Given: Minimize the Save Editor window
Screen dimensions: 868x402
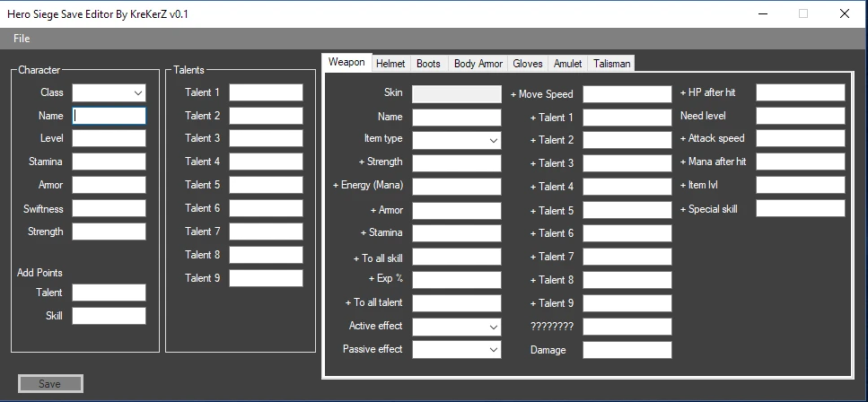Looking at the screenshot, I should pos(762,13).
